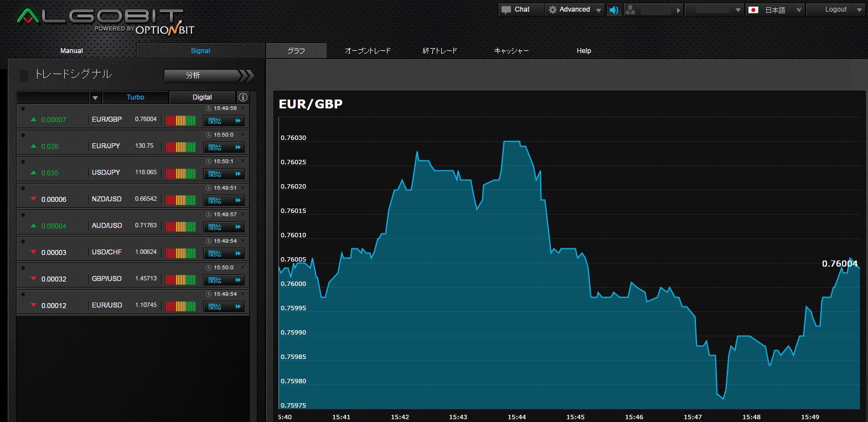
Task: Open the Chat window
Action: 521,9
